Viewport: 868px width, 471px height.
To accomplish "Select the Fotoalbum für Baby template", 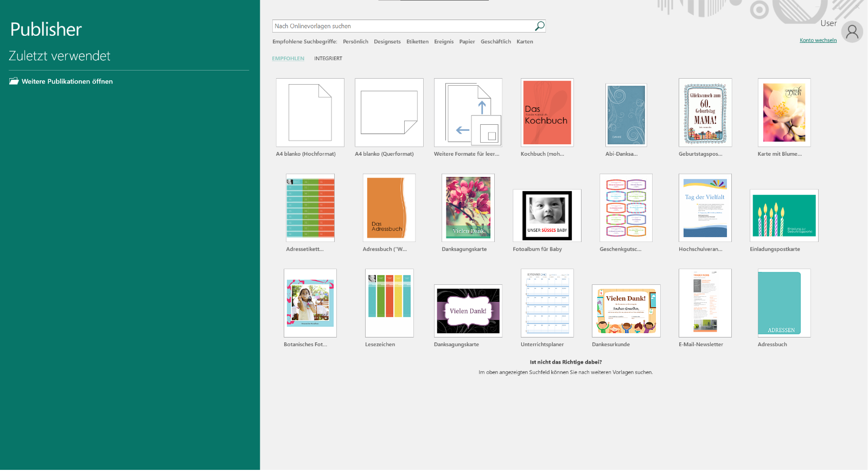I will click(547, 215).
